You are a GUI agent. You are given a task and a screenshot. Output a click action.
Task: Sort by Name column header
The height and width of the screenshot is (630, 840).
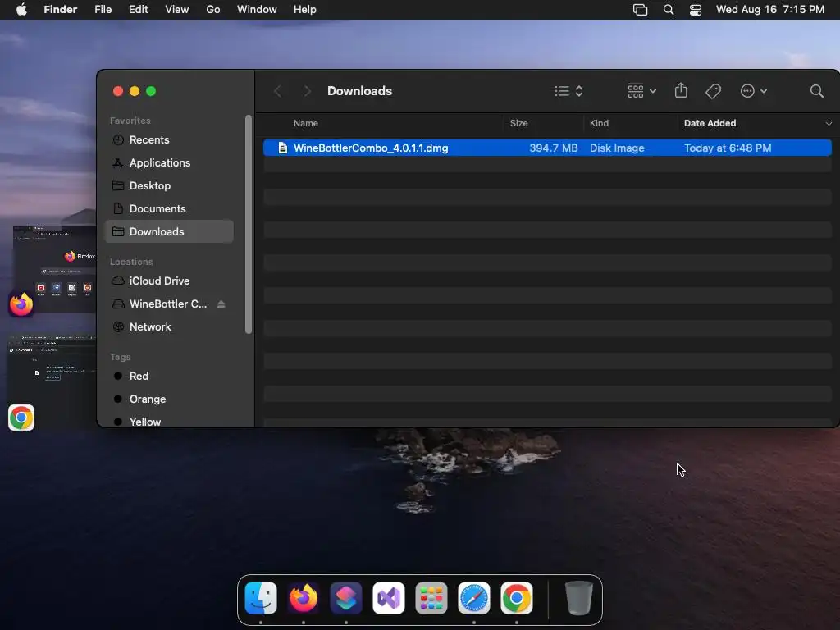pyautogui.click(x=306, y=123)
